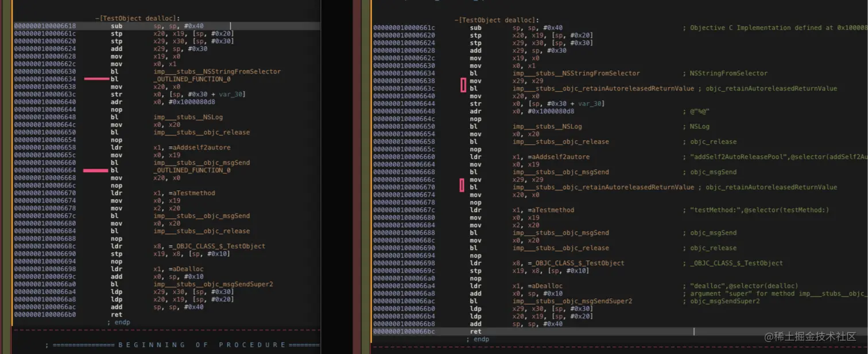Click 'ldp x29, x30, [sp, #0x30]' in left pane
868x354 pixels.
tap(172, 291)
